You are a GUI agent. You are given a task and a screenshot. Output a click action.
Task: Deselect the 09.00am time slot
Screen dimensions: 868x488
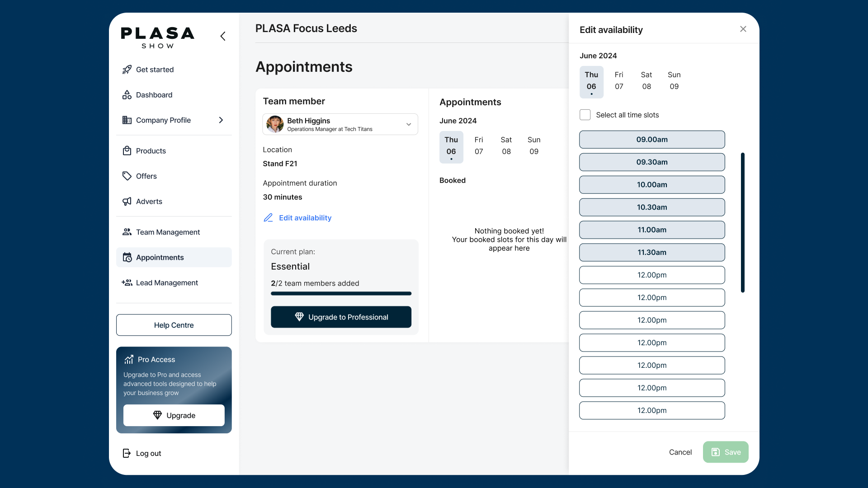coord(651,140)
